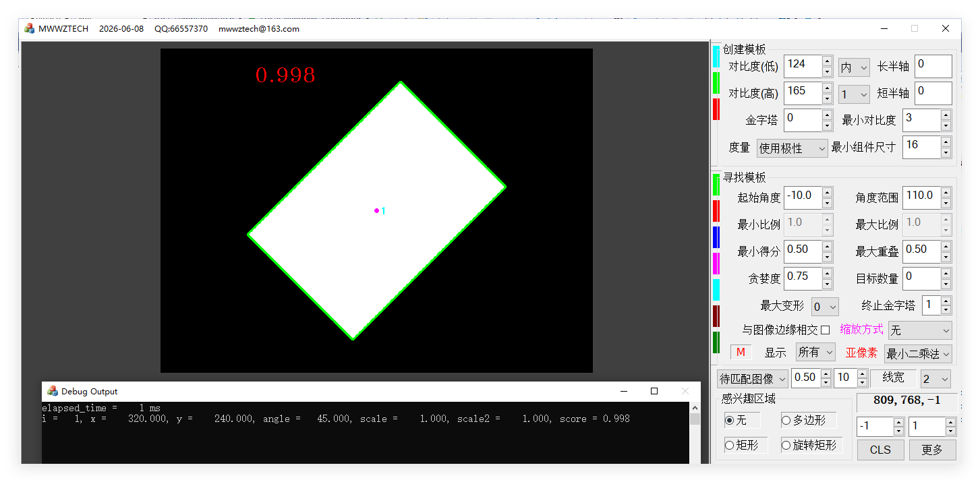Increase 最小组件尺寸 with its up arrow
980x482 pixels.
coord(946,142)
